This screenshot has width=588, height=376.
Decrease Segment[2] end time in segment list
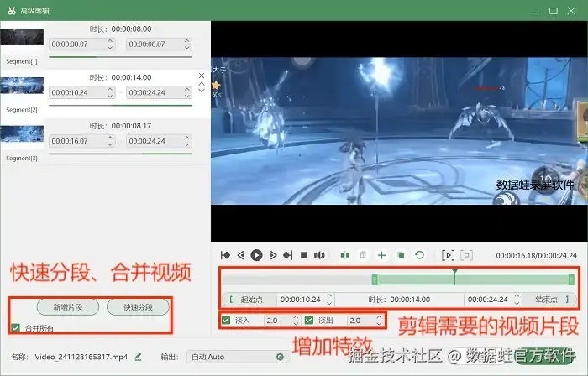coord(187,96)
